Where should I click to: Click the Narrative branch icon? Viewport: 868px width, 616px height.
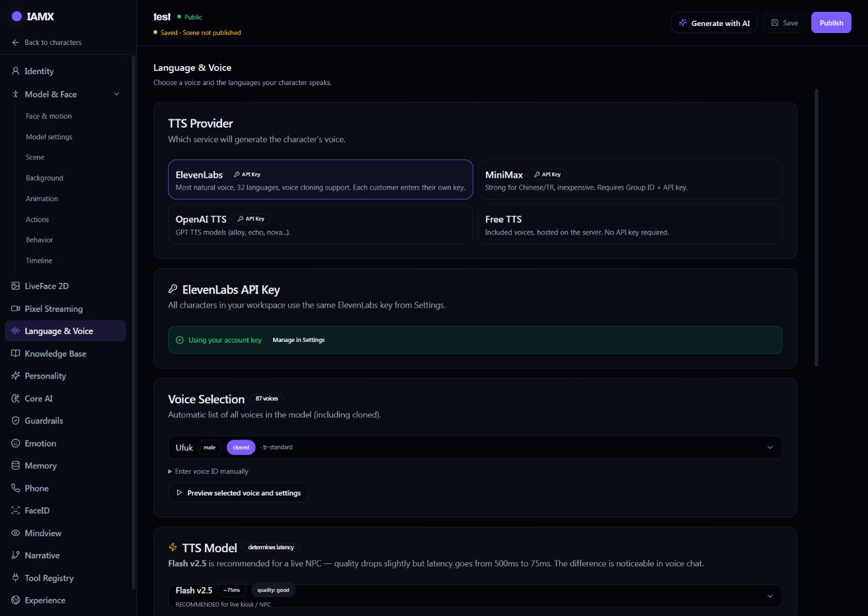[15, 555]
